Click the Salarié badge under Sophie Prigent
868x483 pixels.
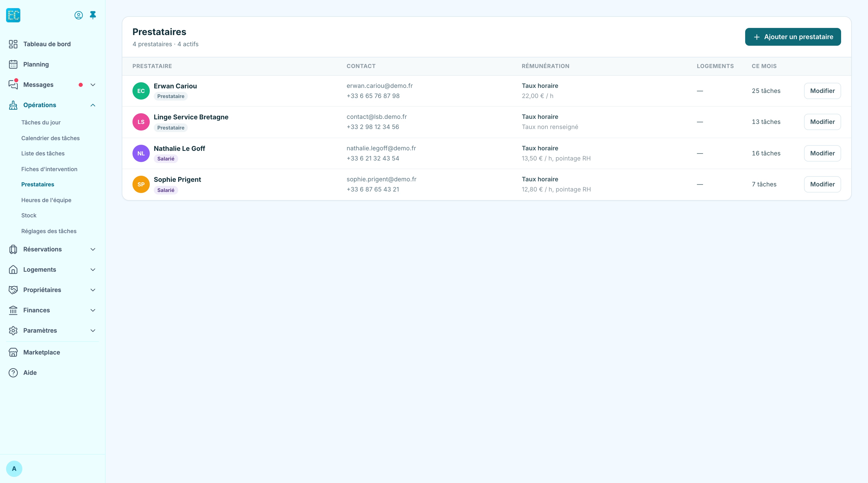tap(166, 190)
